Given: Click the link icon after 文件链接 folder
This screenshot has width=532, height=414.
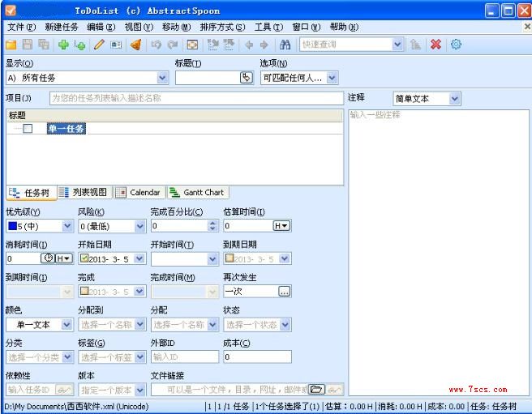Looking at the screenshot, I should click(335, 390).
